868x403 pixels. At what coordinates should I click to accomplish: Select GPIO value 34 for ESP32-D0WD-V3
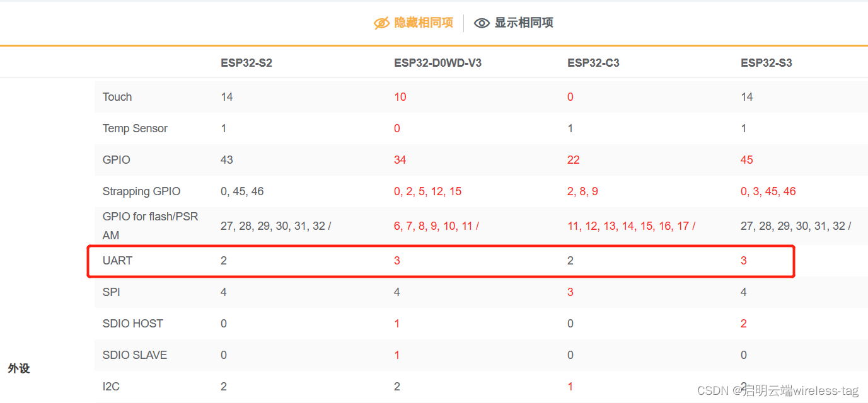click(x=400, y=160)
